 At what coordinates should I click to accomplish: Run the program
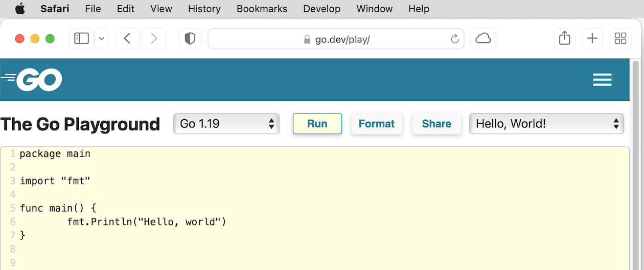(x=317, y=124)
